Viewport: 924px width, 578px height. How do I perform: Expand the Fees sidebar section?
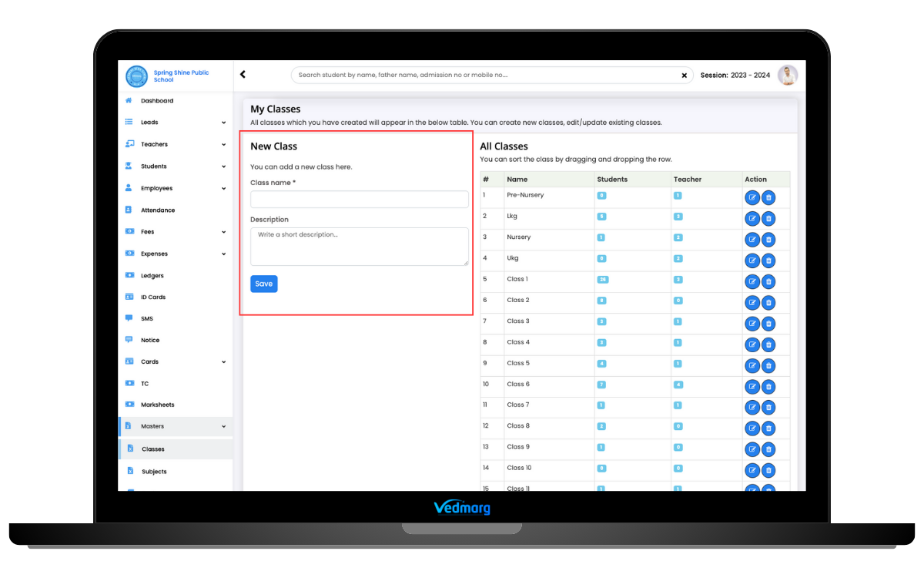point(223,232)
